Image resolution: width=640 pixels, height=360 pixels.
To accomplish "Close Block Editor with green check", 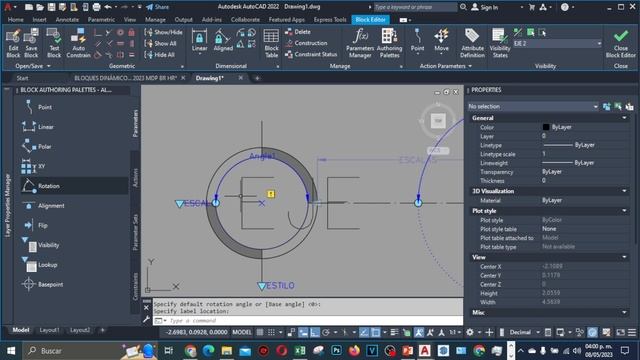I will tap(620, 43).
